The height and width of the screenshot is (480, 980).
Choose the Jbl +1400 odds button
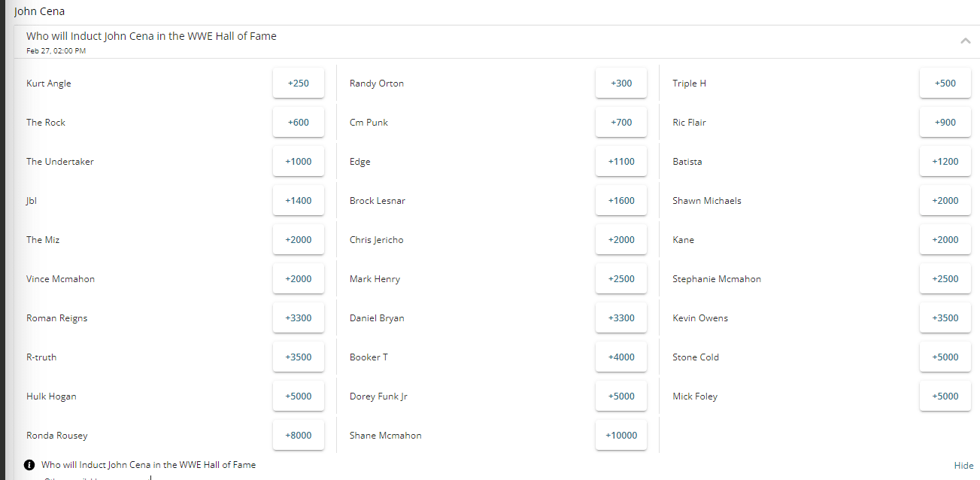[x=299, y=201]
